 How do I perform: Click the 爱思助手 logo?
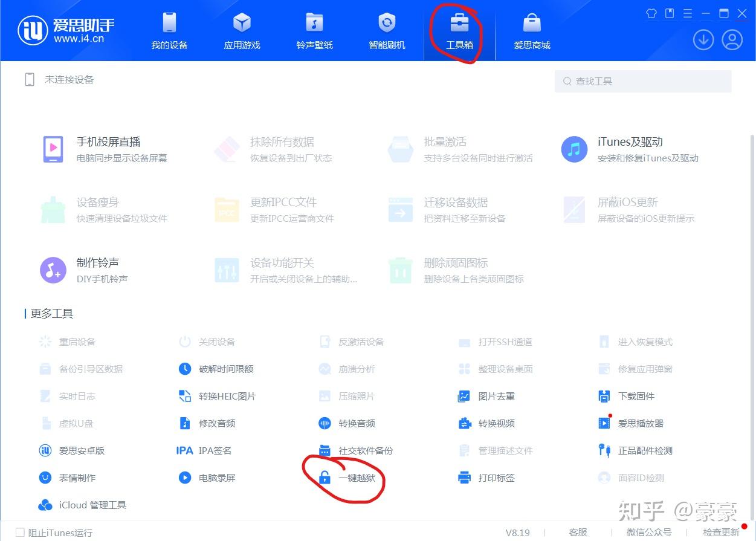coord(66,31)
